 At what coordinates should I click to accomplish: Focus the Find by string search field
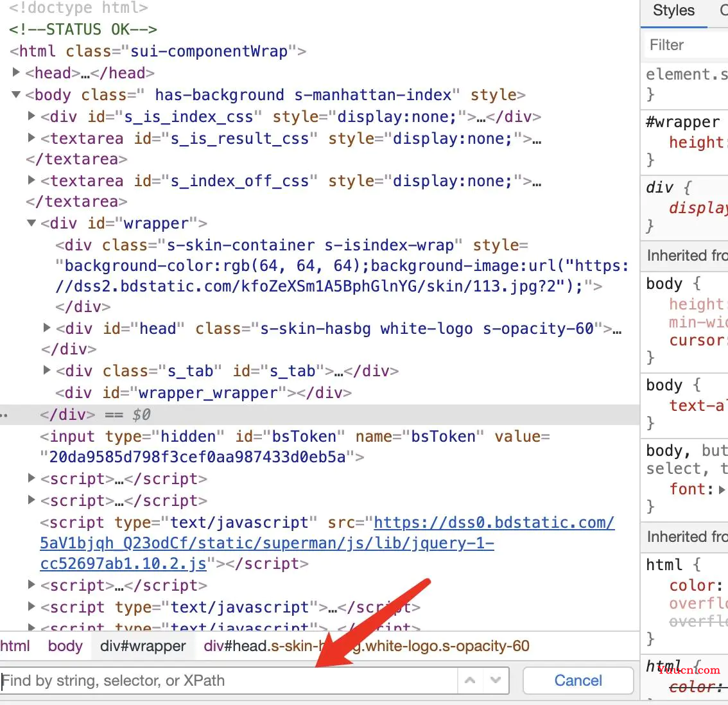click(229, 681)
